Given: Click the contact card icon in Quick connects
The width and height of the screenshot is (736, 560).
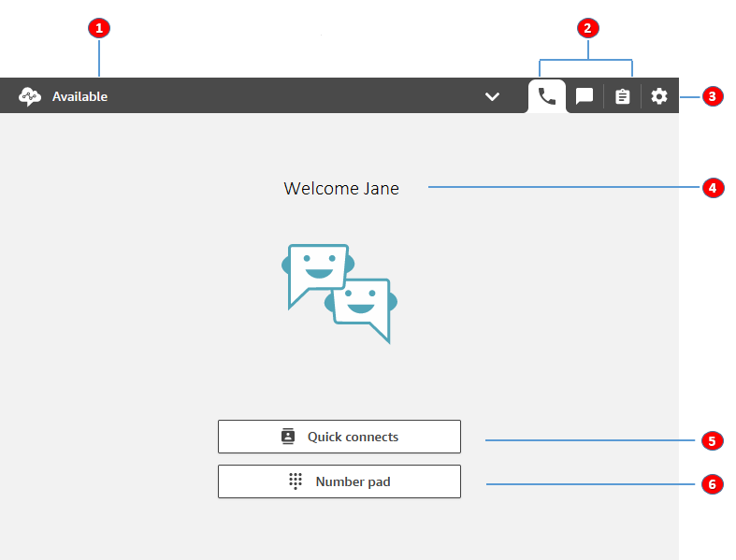Looking at the screenshot, I should coord(288,437).
